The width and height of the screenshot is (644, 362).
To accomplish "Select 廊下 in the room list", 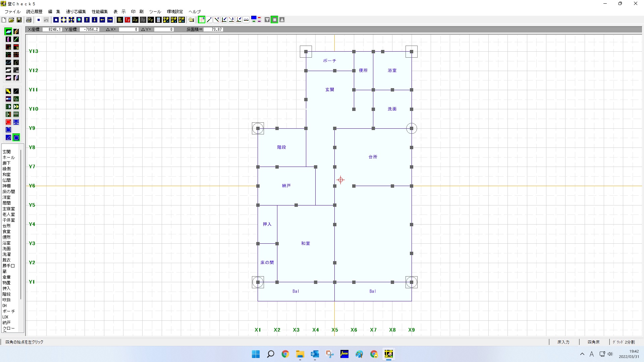I will 7,163.
